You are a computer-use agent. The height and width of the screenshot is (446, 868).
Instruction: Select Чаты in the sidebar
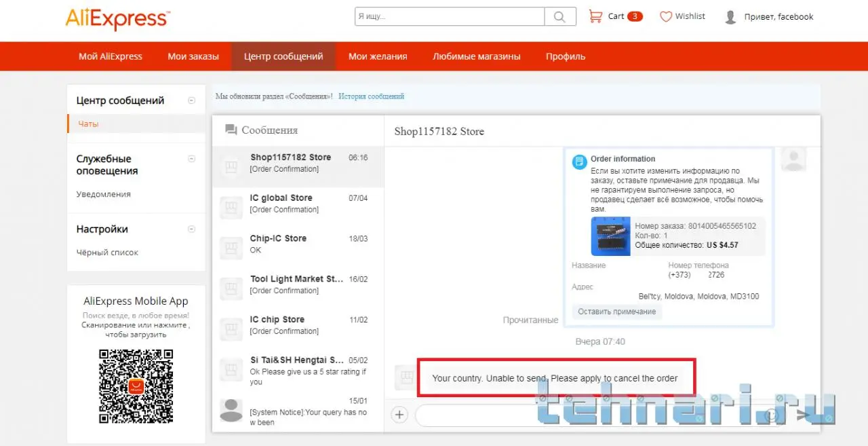click(x=88, y=124)
